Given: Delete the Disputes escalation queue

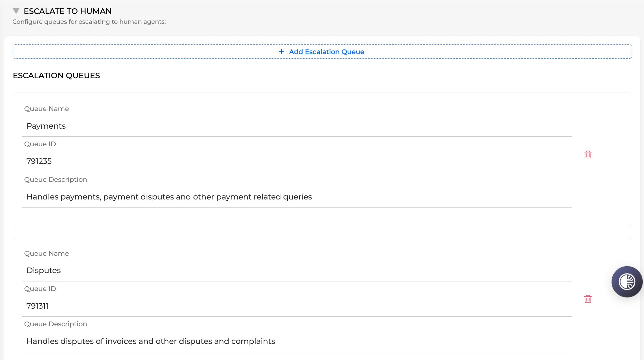Looking at the screenshot, I should point(588,299).
